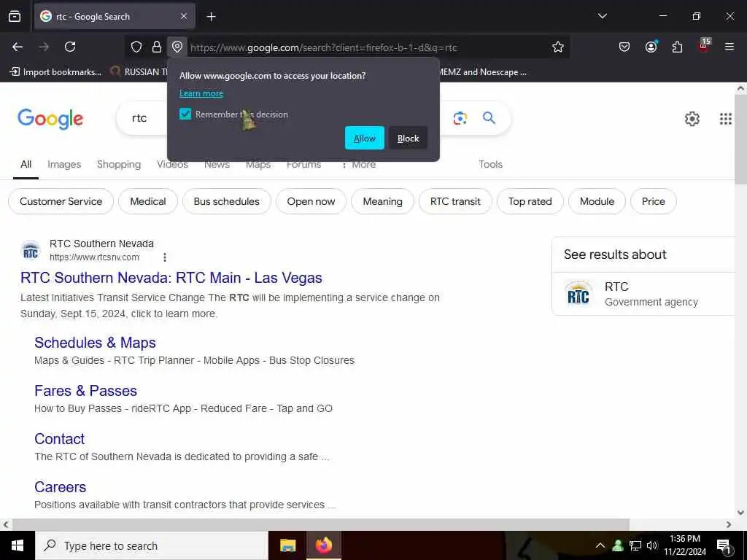
Task: Expand the More search categories menu
Action: pyautogui.click(x=359, y=165)
